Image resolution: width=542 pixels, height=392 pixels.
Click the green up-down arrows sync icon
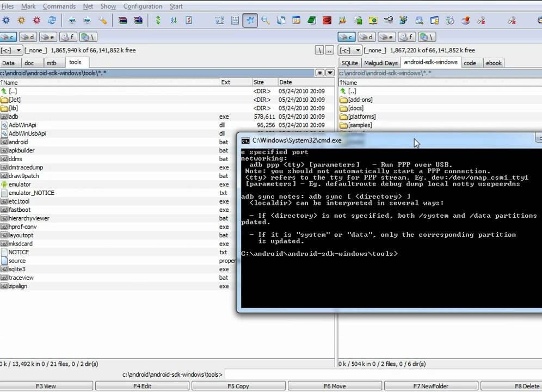pyautogui.click(x=158, y=20)
